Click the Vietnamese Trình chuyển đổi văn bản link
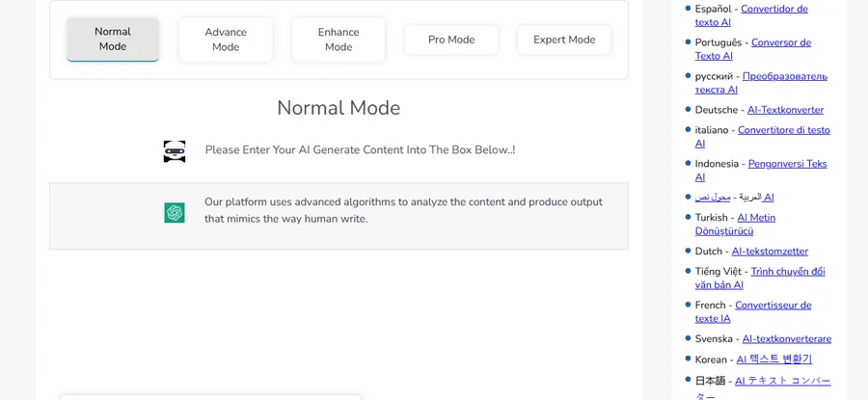This screenshot has height=400, width=868. [x=787, y=272]
